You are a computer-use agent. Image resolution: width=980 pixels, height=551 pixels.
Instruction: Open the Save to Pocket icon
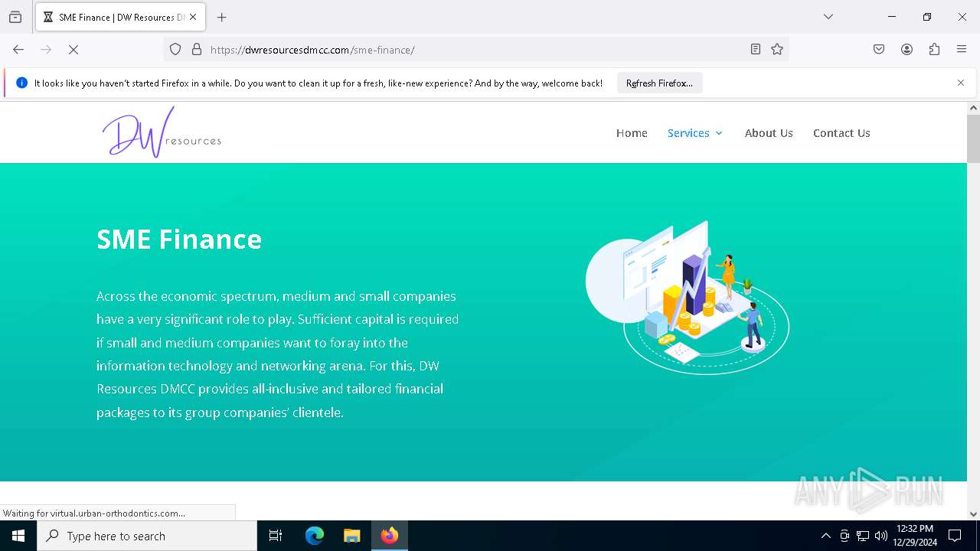tap(879, 50)
